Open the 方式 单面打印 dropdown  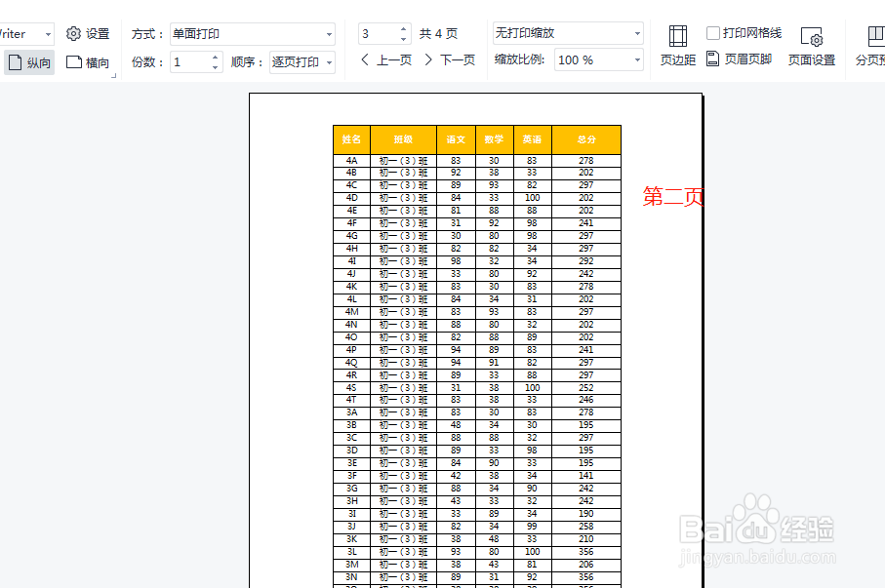coord(253,34)
